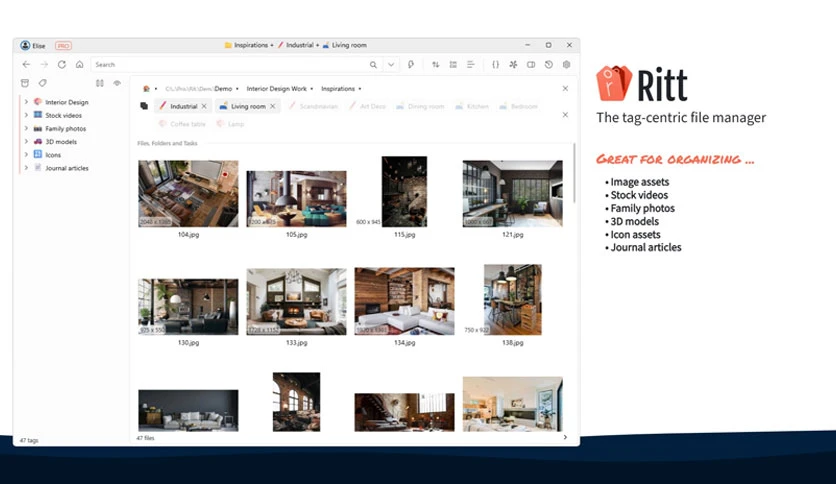
Task: Open dropdown after Interior Design Work breadcrumb
Action: [x=312, y=89]
